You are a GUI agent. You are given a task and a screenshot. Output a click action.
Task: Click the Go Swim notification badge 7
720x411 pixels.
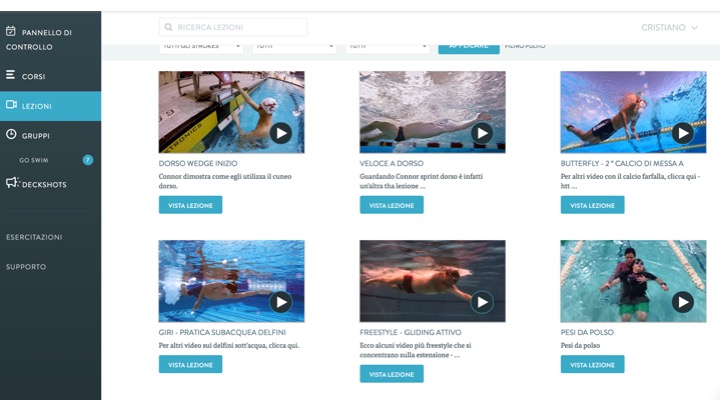click(x=88, y=160)
